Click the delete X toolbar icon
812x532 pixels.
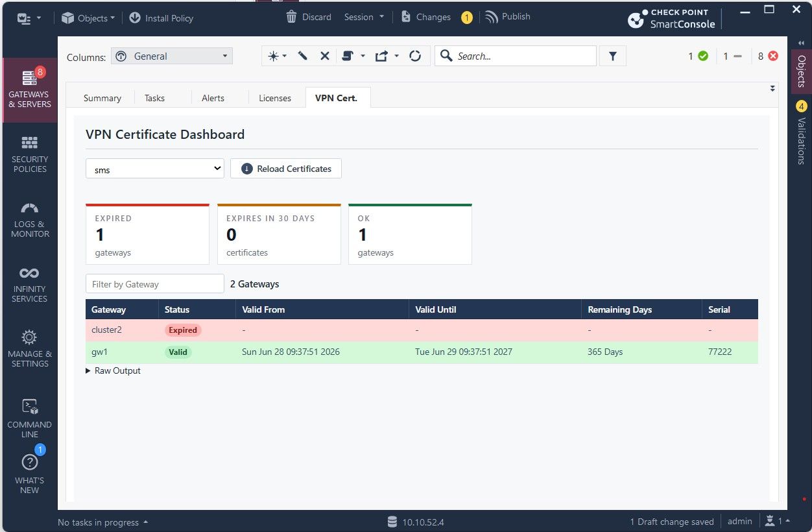[325, 56]
